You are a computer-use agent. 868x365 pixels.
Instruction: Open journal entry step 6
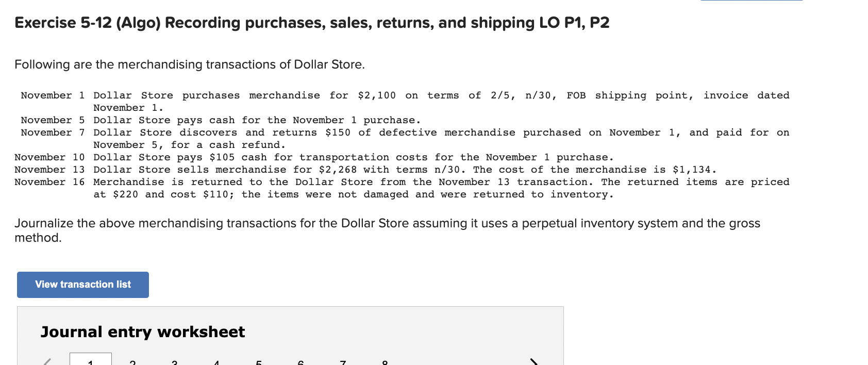[x=300, y=362]
